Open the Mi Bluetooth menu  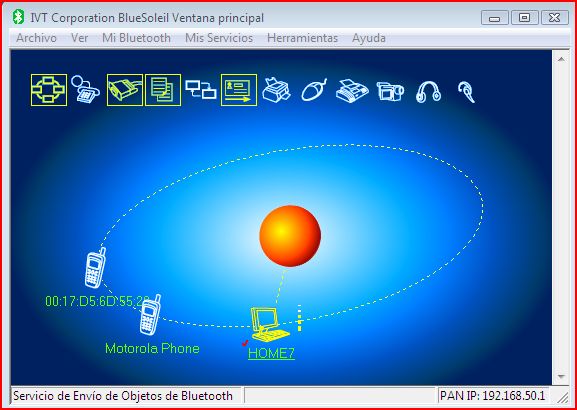[137, 38]
